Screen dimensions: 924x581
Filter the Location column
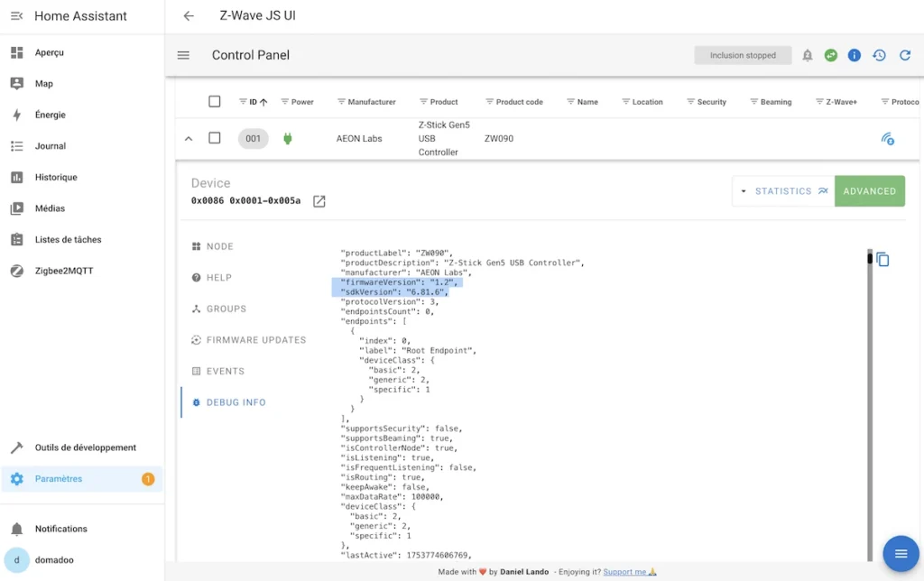tap(626, 102)
